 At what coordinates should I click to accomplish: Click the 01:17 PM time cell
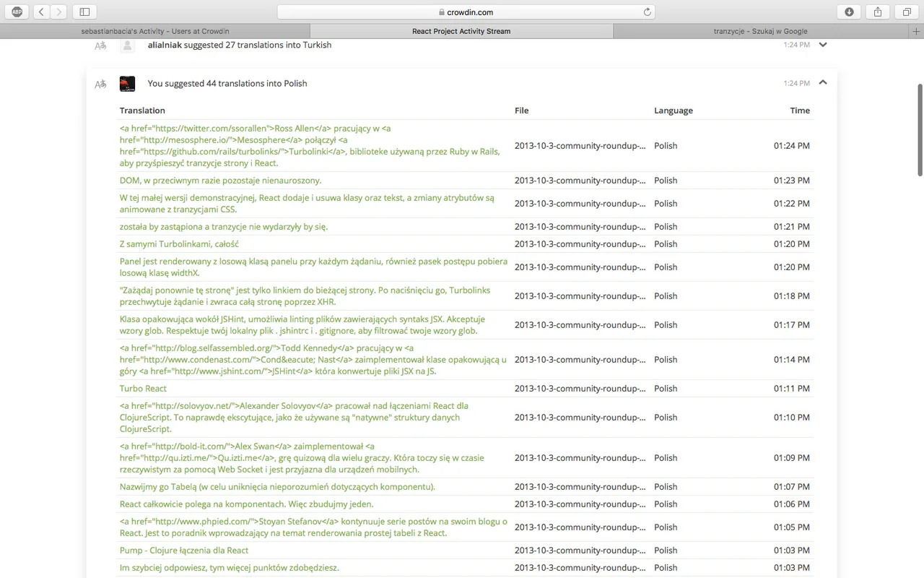(x=792, y=325)
